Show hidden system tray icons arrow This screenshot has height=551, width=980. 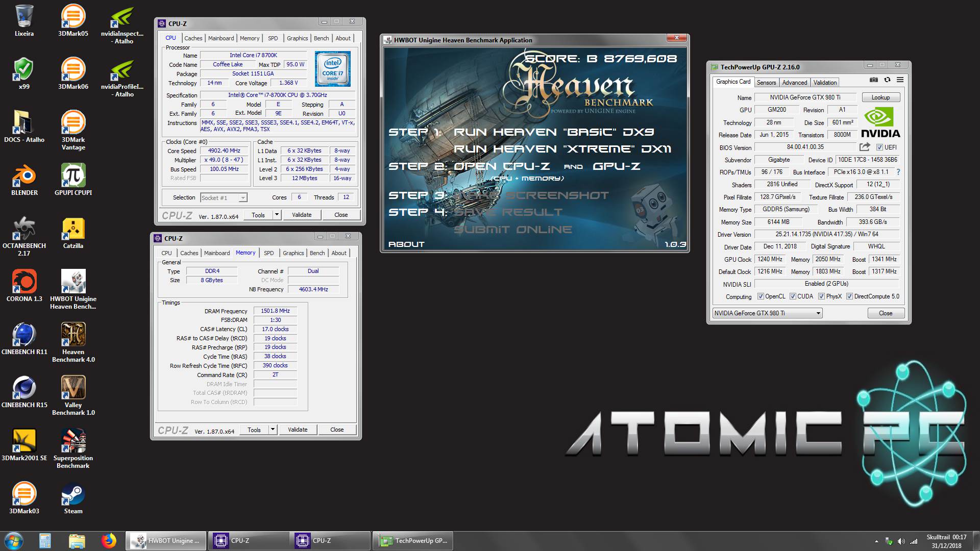click(876, 541)
